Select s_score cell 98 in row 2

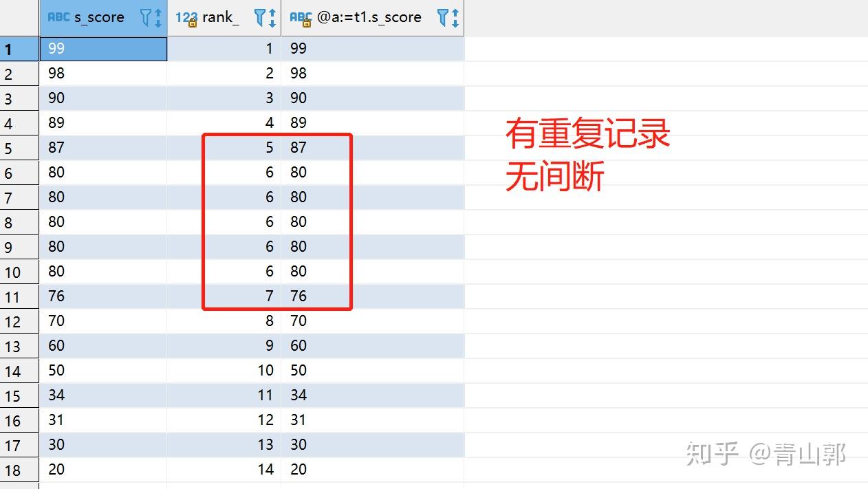pyautogui.click(x=103, y=74)
